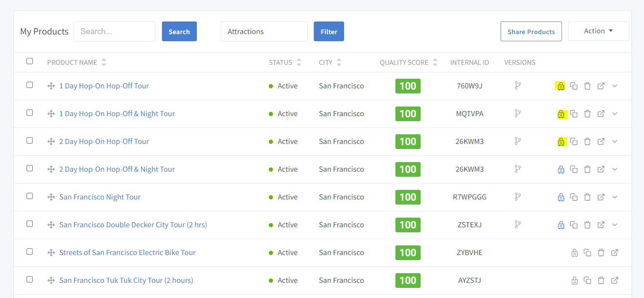Click copy icon for Electric Bike Tour row
Screen dimensions: 644x298
pyautogui.click(x=588, y=253)
